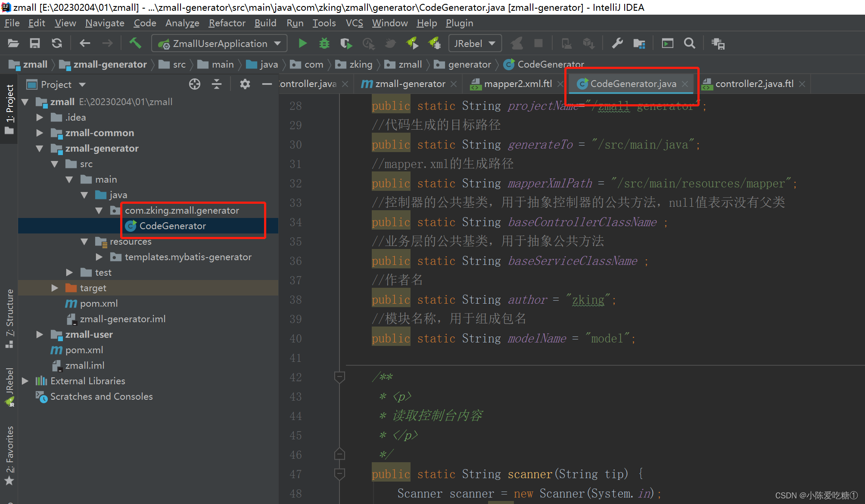
Task: Click the Synchronize refresh icon
Action: tap(56, 44)
